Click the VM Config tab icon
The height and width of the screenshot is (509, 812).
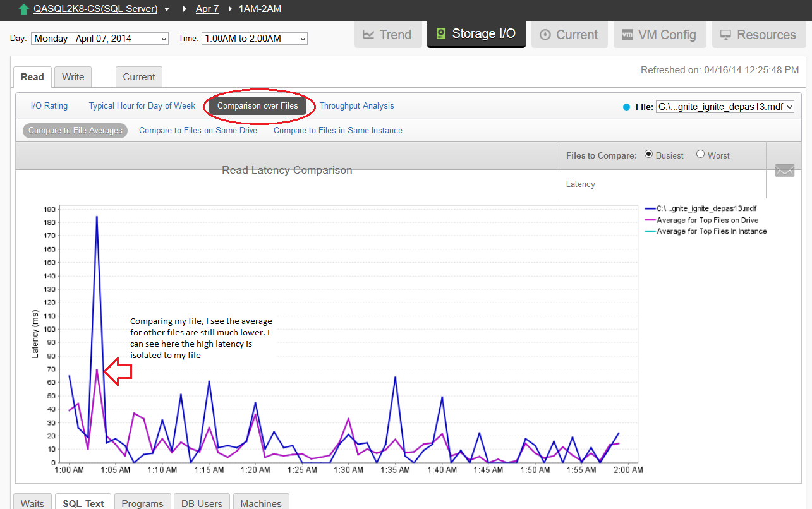(627, 35)
